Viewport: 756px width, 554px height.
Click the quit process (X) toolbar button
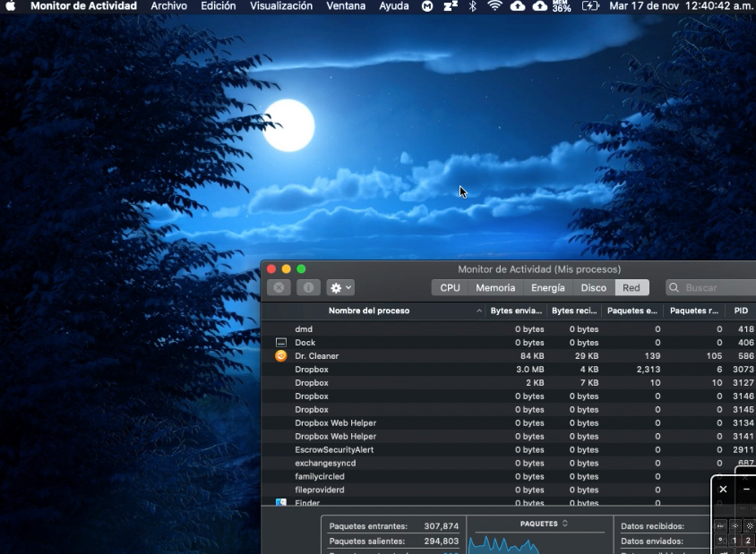[x=279, y=288]
